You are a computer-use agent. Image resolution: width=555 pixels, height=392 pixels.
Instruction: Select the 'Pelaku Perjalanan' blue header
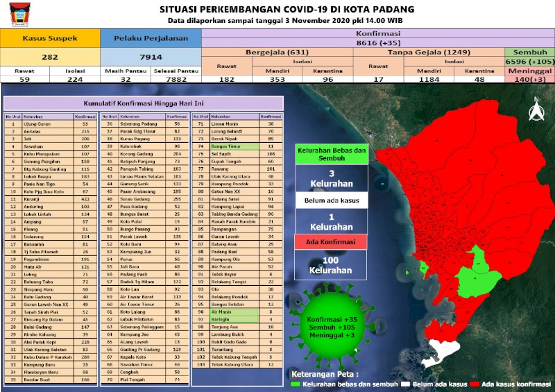(151, 38)
